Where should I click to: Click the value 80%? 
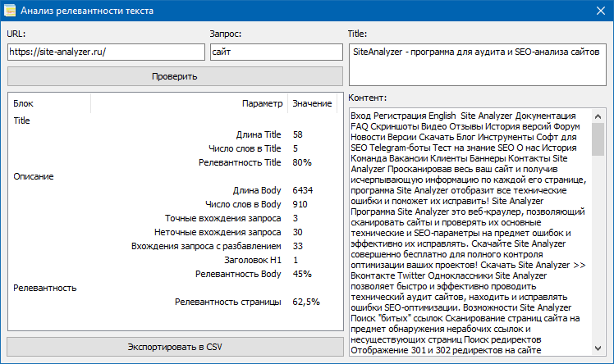click(x=302, y=162)
